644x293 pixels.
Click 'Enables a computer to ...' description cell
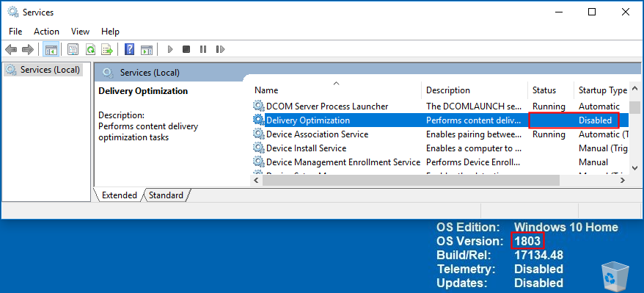click(474, 148)
